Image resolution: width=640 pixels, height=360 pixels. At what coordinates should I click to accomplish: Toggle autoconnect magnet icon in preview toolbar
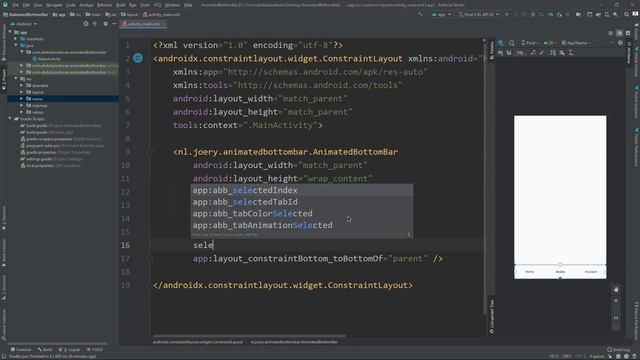[509, 53]
